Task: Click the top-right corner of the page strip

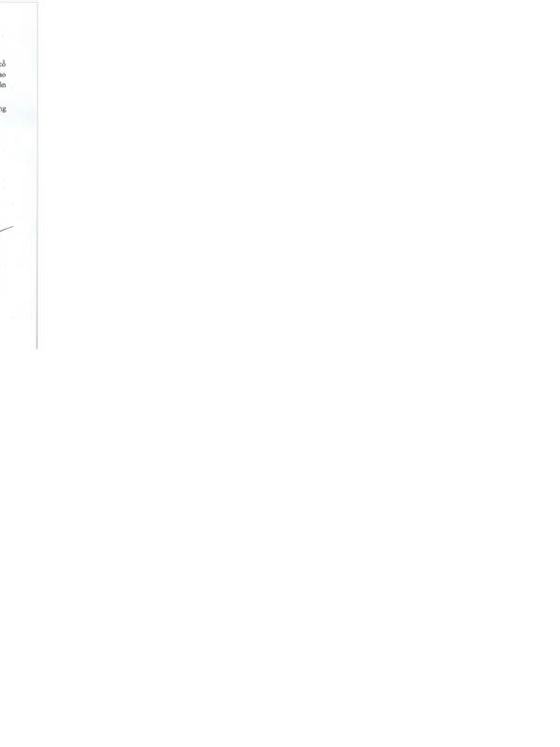Action: click(37, 3)
